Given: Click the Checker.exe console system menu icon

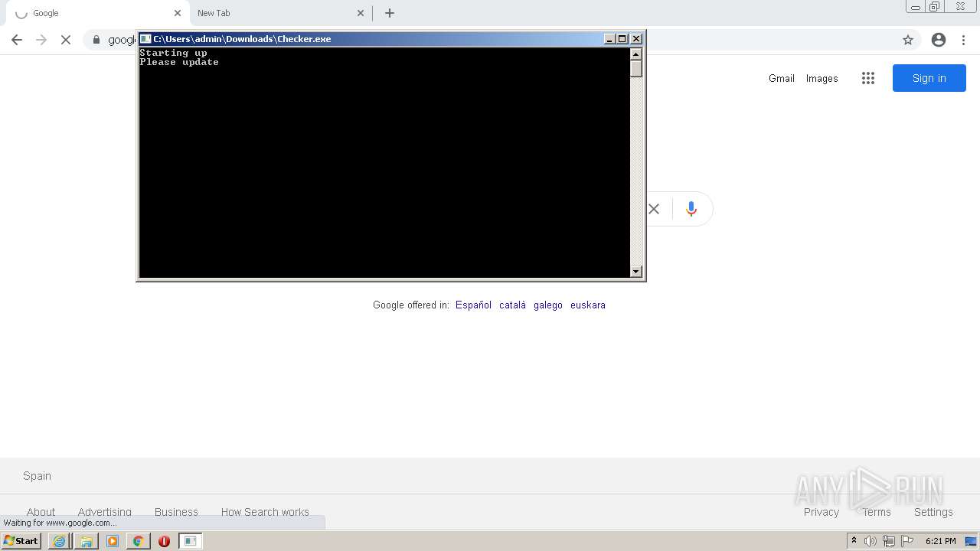Looking at the screenshot, I should click(145, 39).
